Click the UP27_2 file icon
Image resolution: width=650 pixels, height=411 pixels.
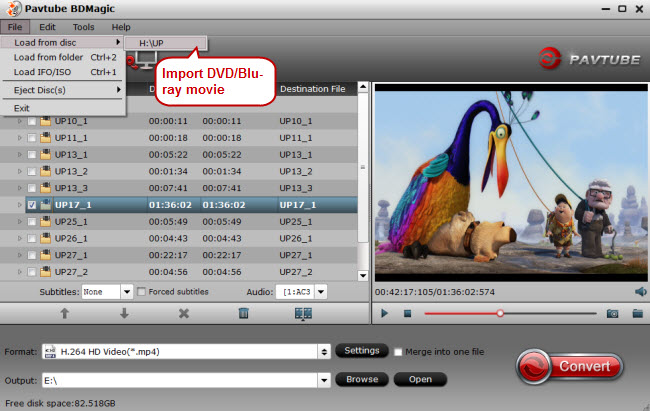tap(46, 272)
